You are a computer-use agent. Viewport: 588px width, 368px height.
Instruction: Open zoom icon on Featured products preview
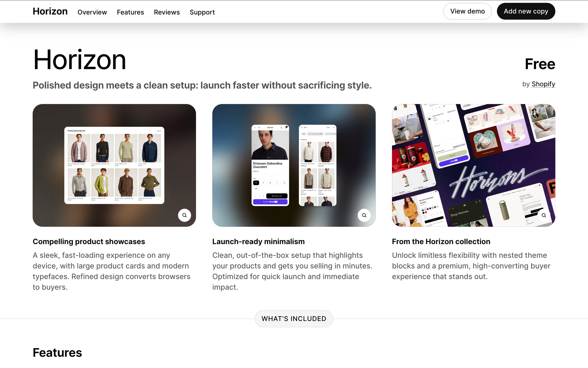184,215
